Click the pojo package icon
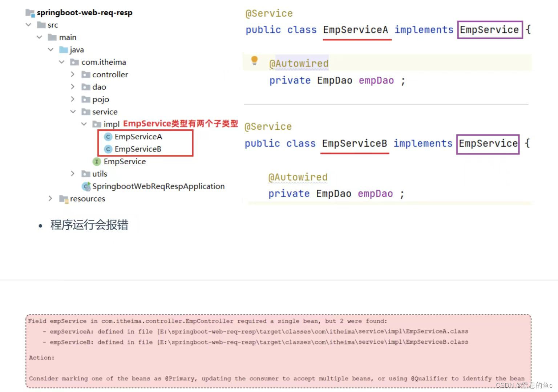 86,99
